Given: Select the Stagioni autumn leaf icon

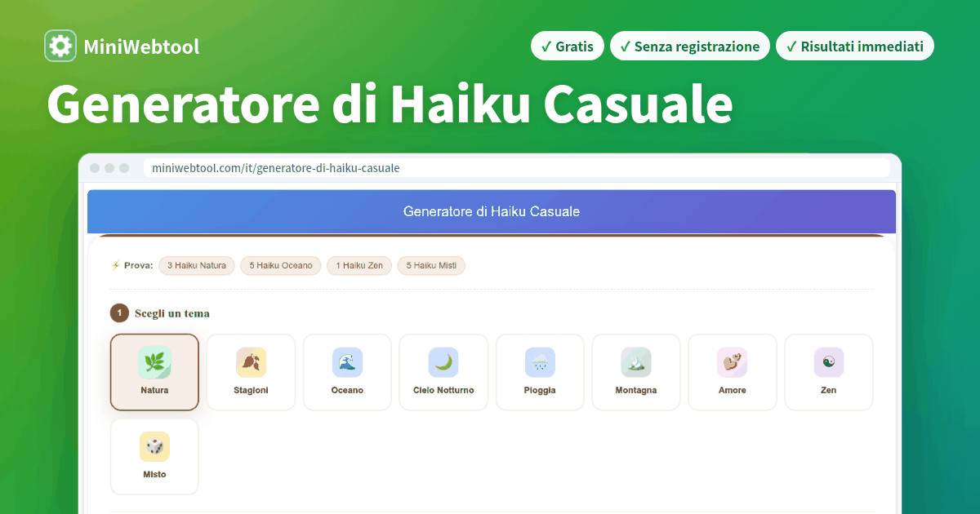Looking at the screenshot, I should (x=251, y=362).
